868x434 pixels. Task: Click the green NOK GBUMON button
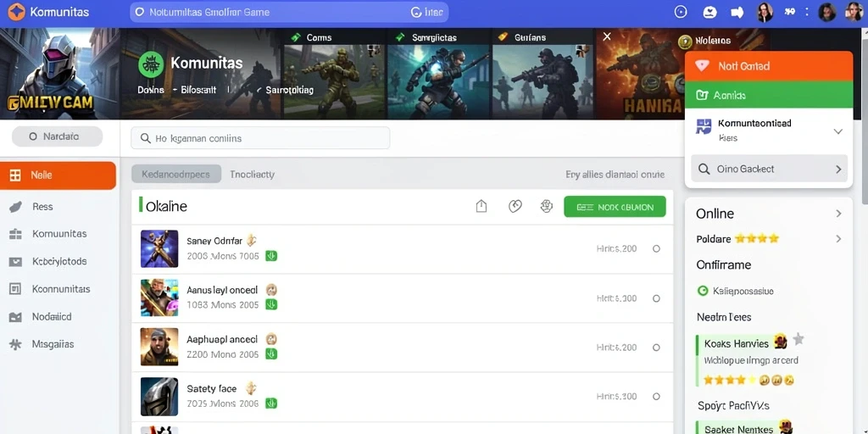coord(615,207)
